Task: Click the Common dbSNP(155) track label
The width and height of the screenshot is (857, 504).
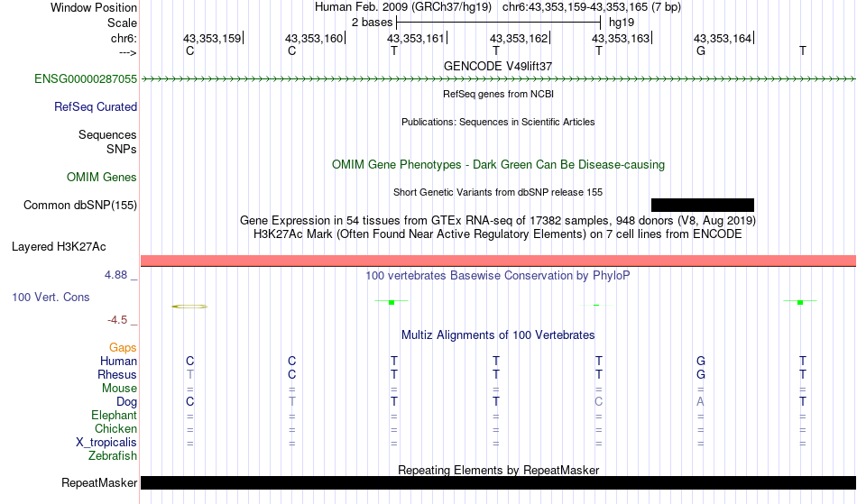Action: pos(80,205)
